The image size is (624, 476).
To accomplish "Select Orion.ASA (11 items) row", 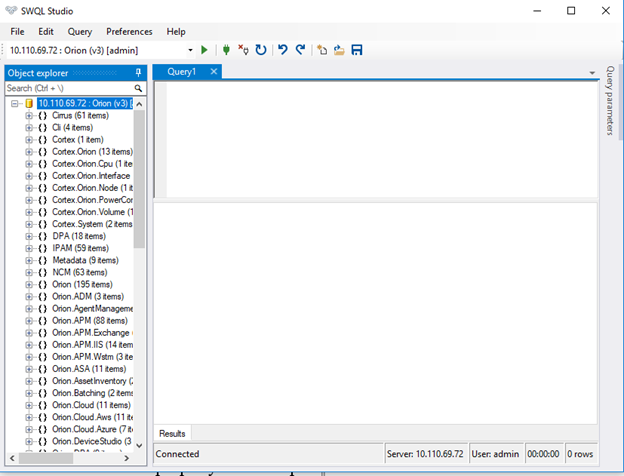I will pyautogui.click(x=89, y=369).
